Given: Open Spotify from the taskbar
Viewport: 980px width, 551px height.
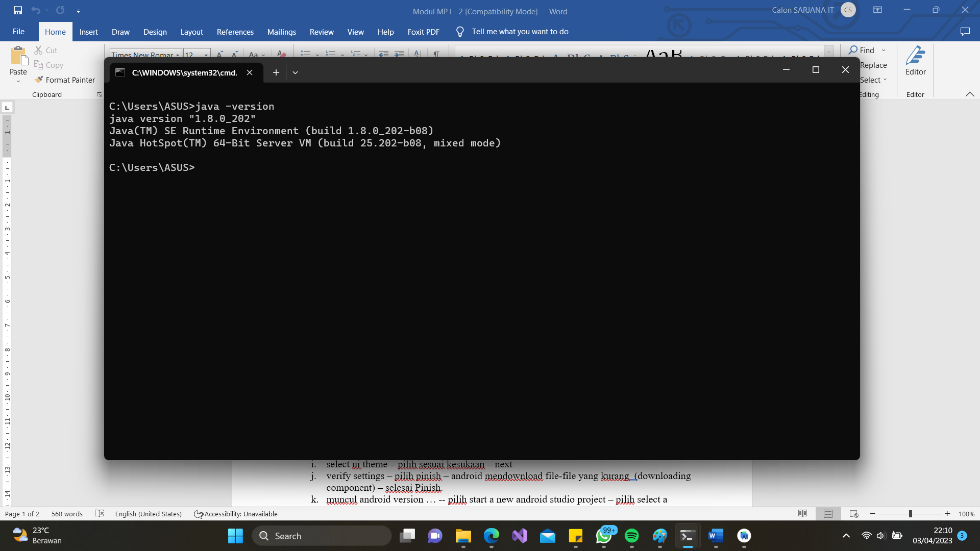Looking at the screenshot, I should pyautogui.click(x=632, y=536).
